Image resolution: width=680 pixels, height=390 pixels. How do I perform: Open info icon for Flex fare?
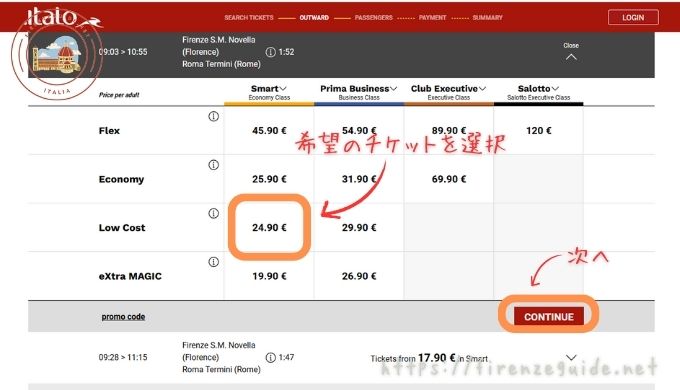pos(213,116)
